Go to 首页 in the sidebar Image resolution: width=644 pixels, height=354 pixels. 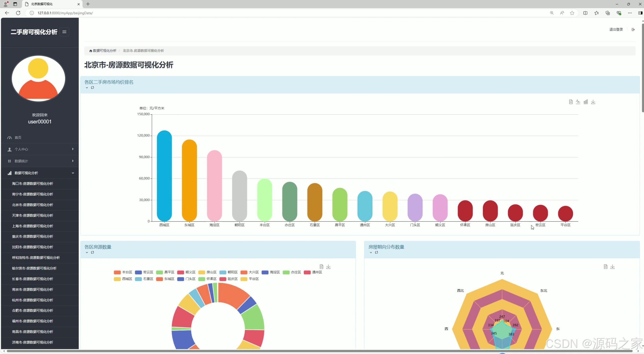(18, 137)
